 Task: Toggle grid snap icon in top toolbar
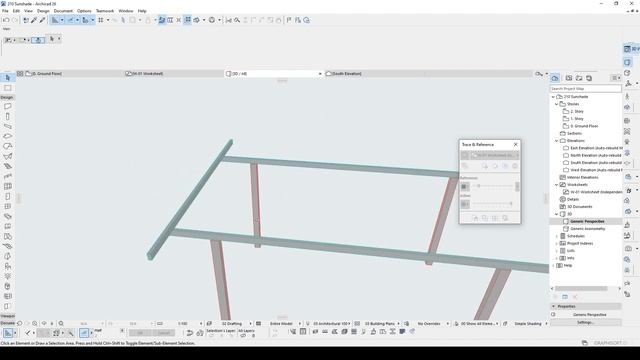coord(100,20)
